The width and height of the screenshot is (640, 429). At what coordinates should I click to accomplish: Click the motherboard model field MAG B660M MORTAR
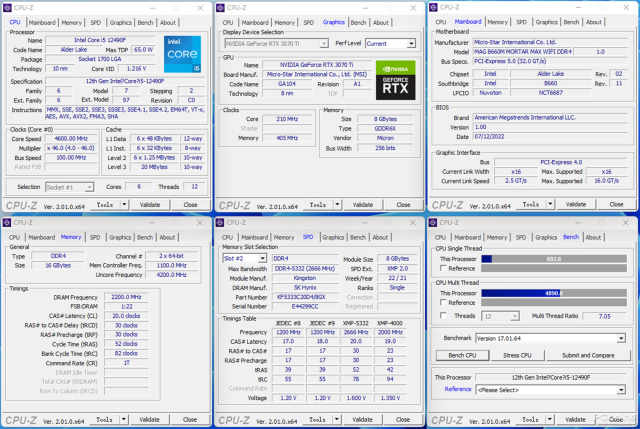(523, 52)
